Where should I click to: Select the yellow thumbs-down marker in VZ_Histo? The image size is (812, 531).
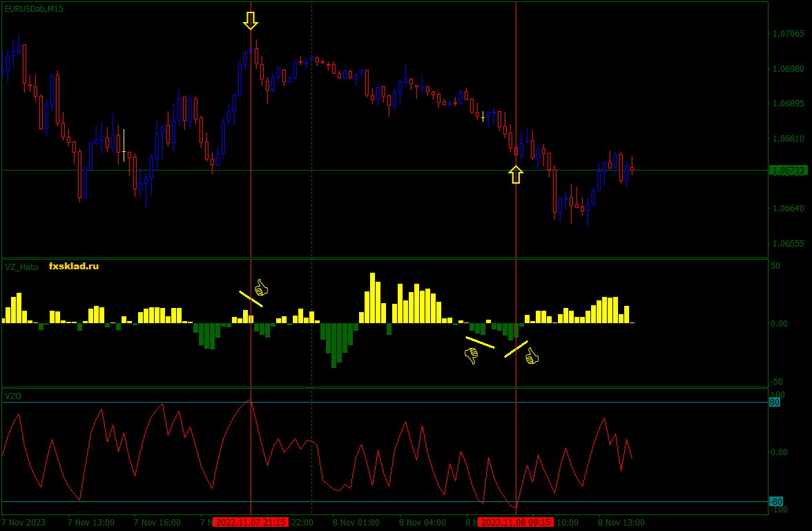coord(471,356)
